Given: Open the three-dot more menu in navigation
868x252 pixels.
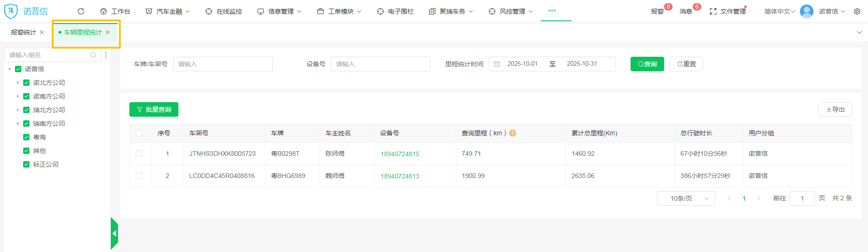Looking at the screenshot, I should (552, 11).
